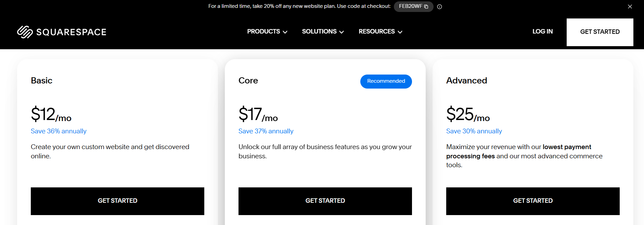Select the LOG IN menu item
Viewport: 644px width, 225px height.
click(x=542, y=31)
